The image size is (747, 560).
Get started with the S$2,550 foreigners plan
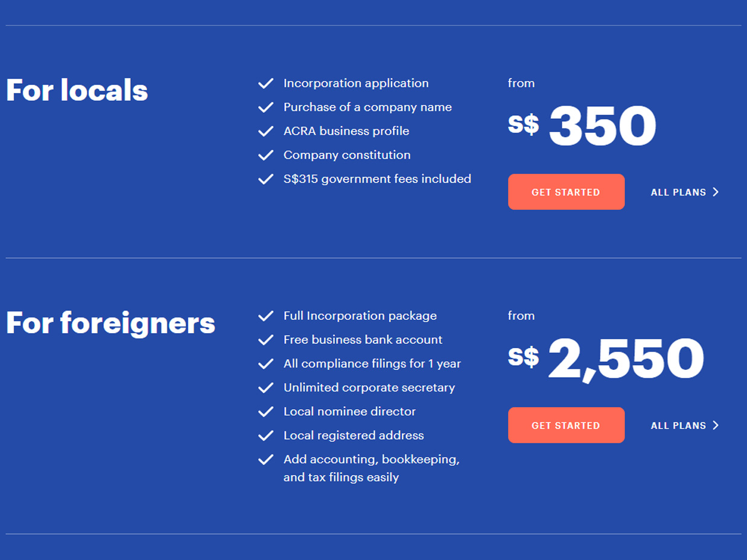tap(566, 425)
